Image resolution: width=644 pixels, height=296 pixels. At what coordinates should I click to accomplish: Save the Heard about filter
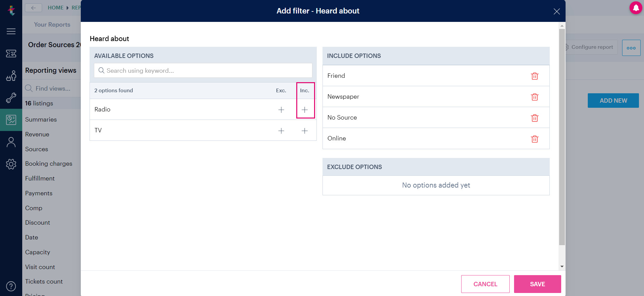pyautogui.click(x=537, y=284)
